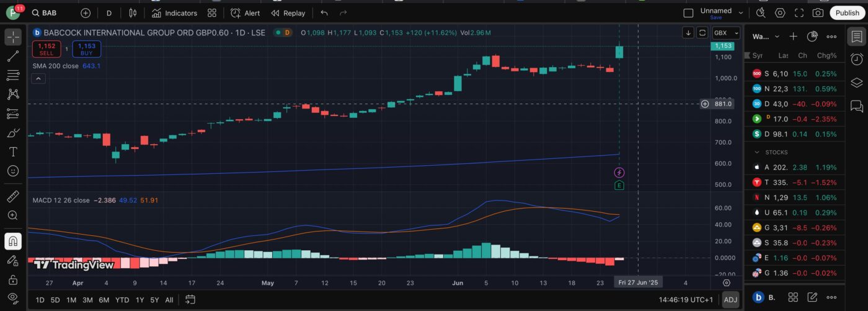Open the layout setup square icon

688,13
